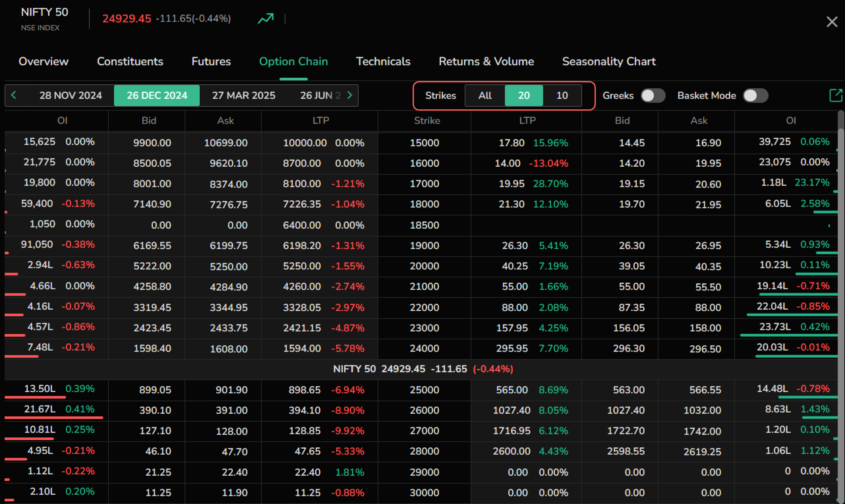Choose the 27 MAR 2025 expiry
This screenshot has height=504, width=845.
pos(244,96)
